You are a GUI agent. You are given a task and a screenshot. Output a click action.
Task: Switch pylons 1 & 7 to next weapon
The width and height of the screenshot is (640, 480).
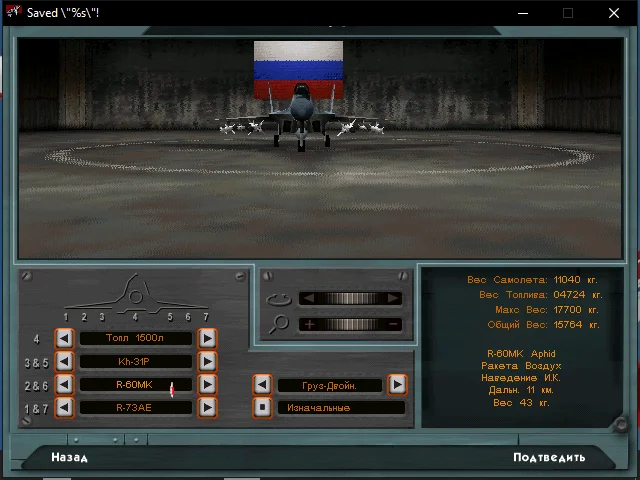(x=207, y=408)
